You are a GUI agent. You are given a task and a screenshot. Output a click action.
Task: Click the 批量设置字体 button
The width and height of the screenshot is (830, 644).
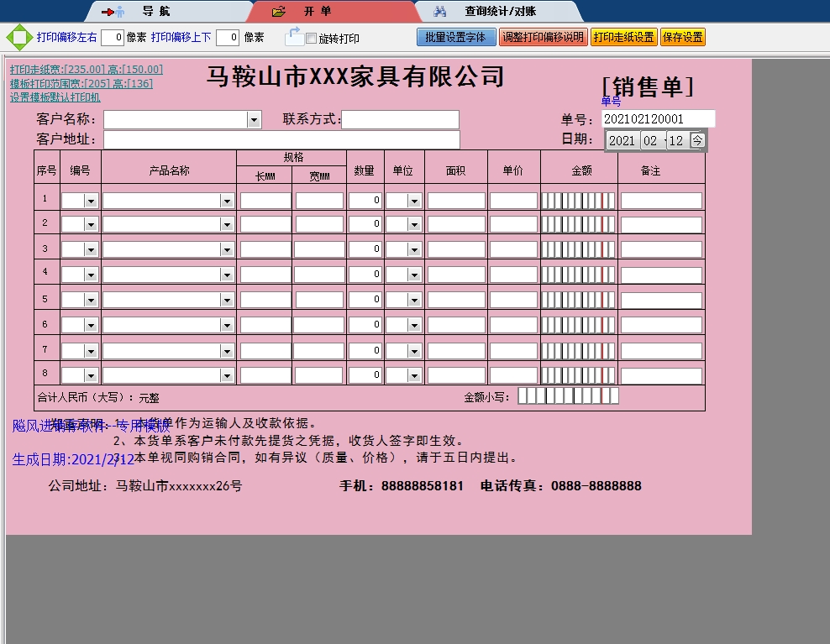tap(455, 37)
